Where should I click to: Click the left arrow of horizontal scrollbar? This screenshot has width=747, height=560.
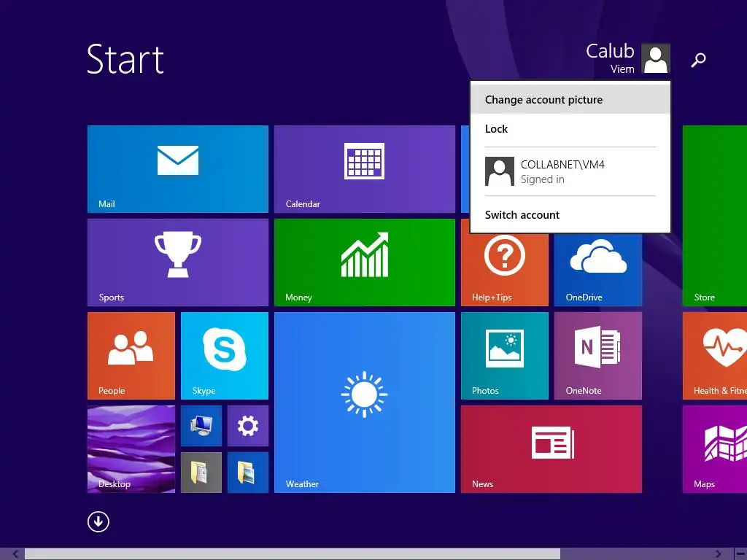pyautogui.click(x=15, y=554)
